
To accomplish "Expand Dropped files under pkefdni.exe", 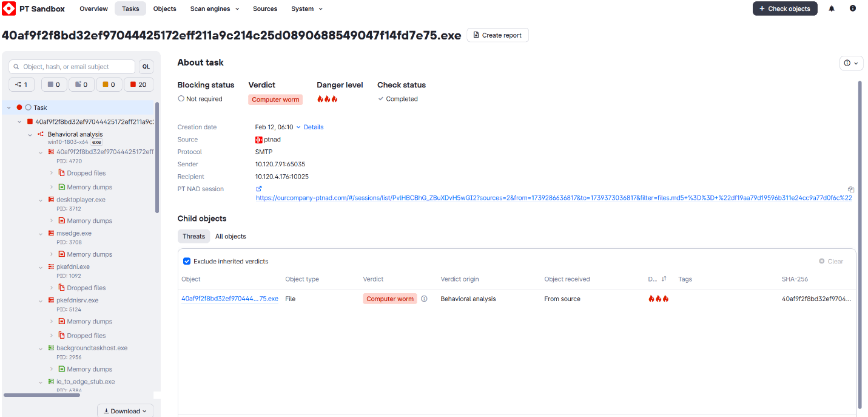I will click(52, 288).
